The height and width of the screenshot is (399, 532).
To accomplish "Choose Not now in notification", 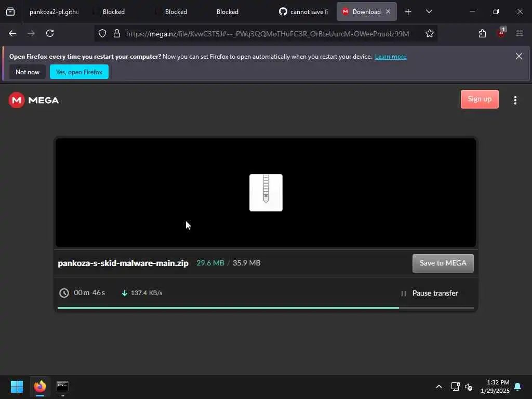I will [x=28, y=72].
